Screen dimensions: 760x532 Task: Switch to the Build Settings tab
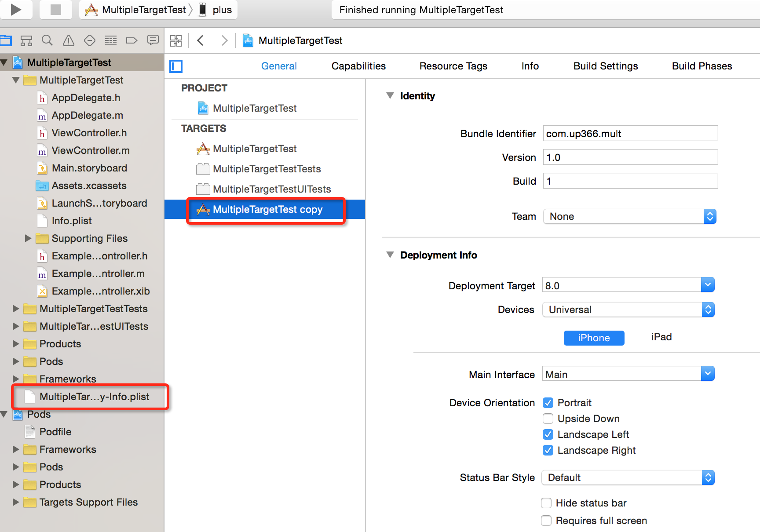606,66
